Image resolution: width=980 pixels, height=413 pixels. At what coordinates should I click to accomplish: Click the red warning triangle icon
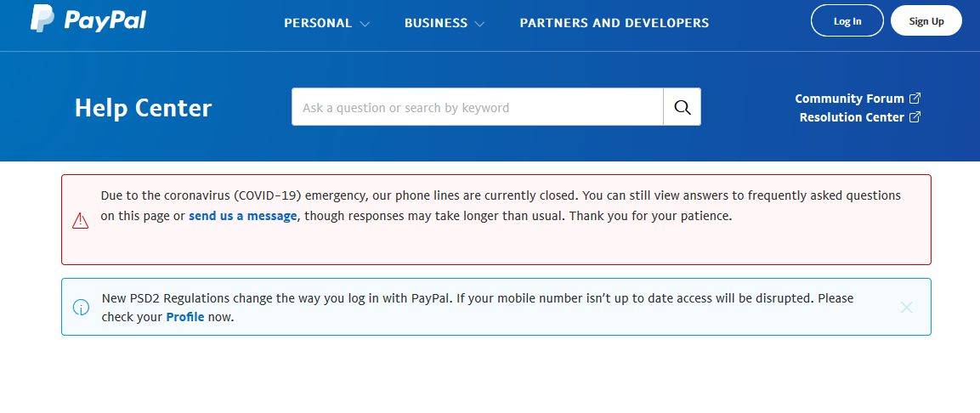80,221
